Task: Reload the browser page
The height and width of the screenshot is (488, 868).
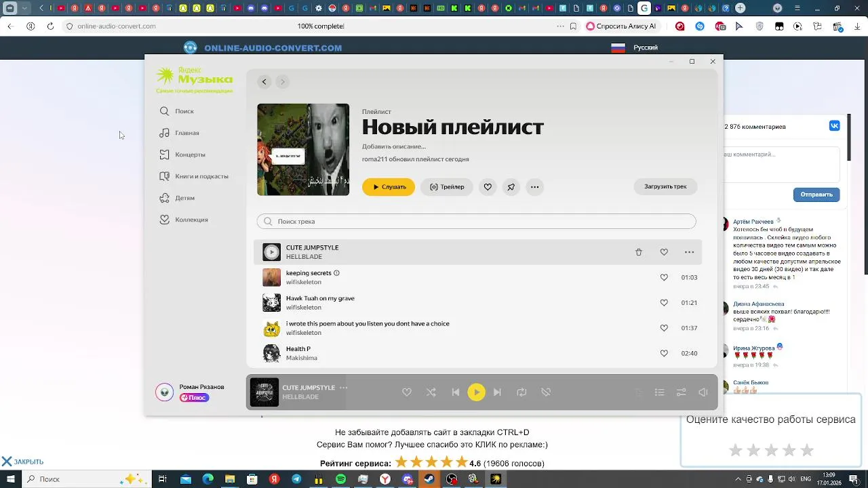Action: 50,26
